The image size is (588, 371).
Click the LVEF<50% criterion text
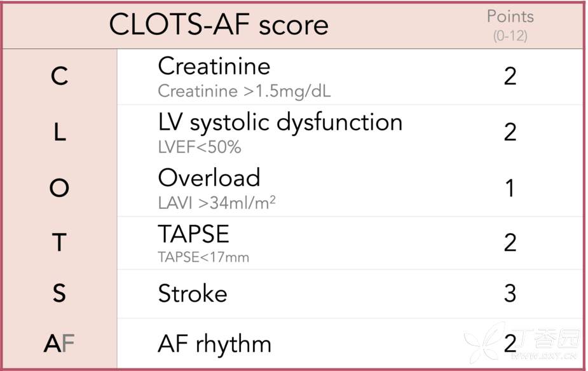point(200,147)
